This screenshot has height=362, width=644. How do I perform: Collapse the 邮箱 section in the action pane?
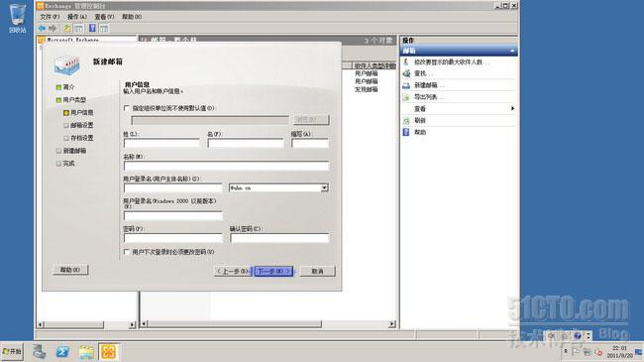pyautogui.click(x=512, y=51)
